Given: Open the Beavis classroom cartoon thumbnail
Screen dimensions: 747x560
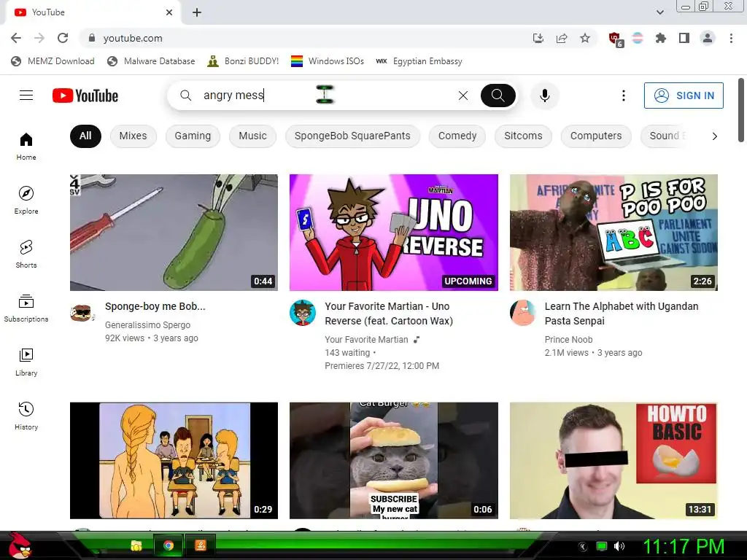Looking at the screenshot, I should (x=174, y=461).
